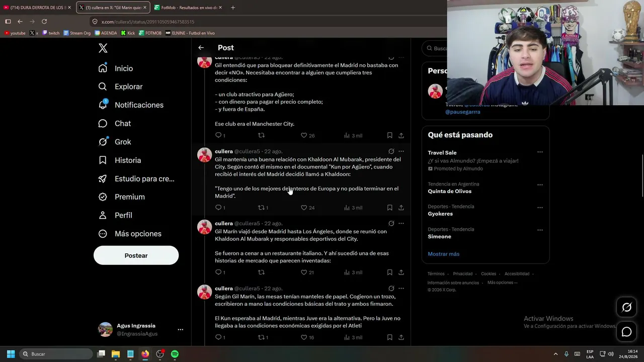Open the Privacidad footer link

(462, 274)
